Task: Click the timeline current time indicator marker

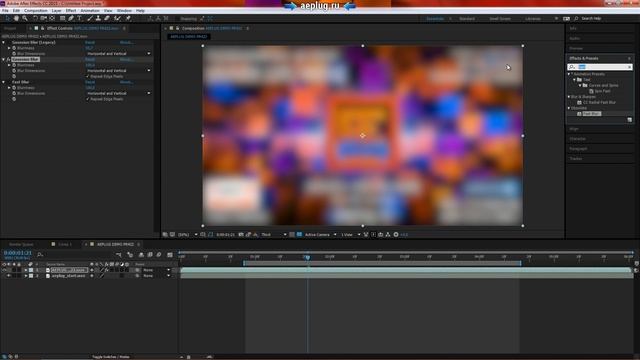Action: (308, 257)
